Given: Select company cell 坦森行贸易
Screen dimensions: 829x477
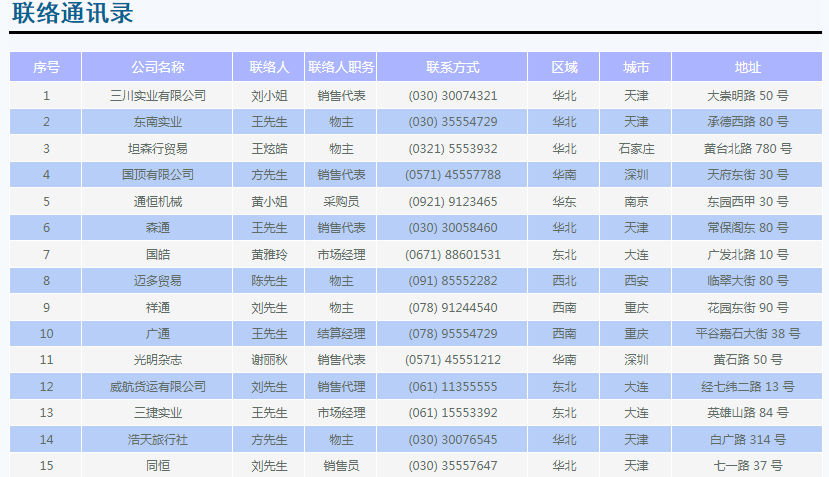Looking at the screenshot, I should pyautogui.click(x=157, y=149).
